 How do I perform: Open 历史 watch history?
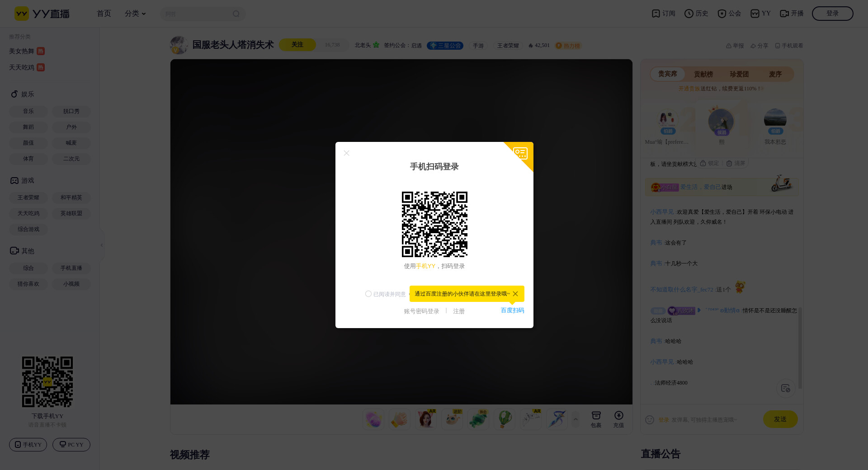689,14
